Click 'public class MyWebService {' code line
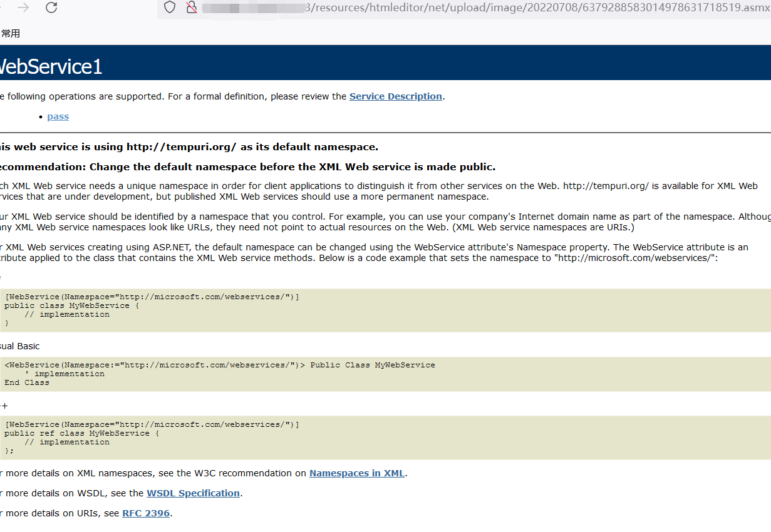771x532 pixels. point(71,305)
